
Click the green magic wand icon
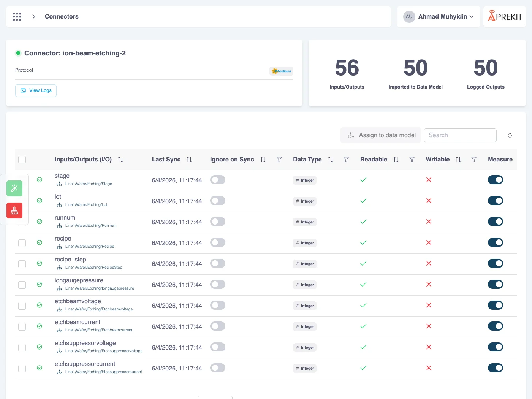(x=14, y=188)
